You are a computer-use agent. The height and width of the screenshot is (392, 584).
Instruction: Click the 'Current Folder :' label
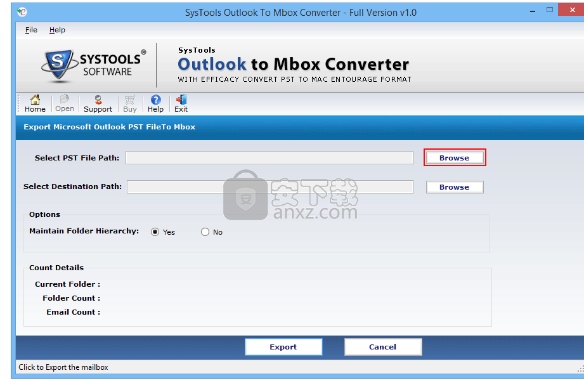(x=67, y=284)
